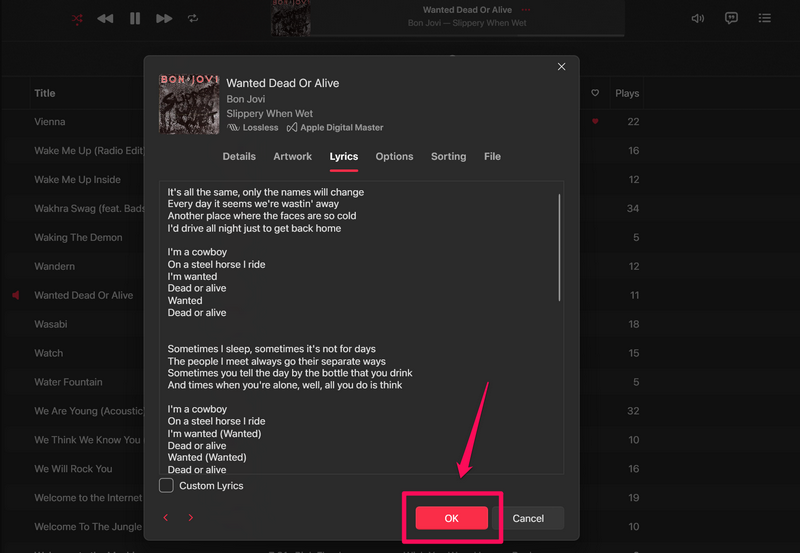Click the Cancel button
This screenshot has height=553, width=800.
click(x=528, y=518)
